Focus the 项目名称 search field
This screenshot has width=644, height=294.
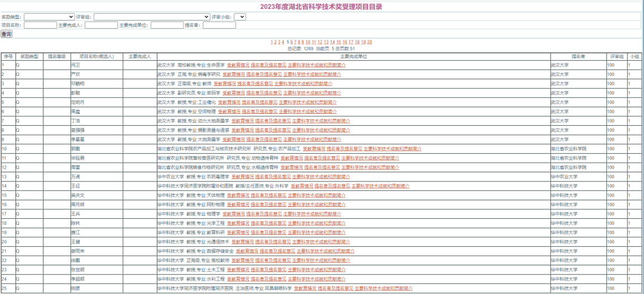click(41, 25)
